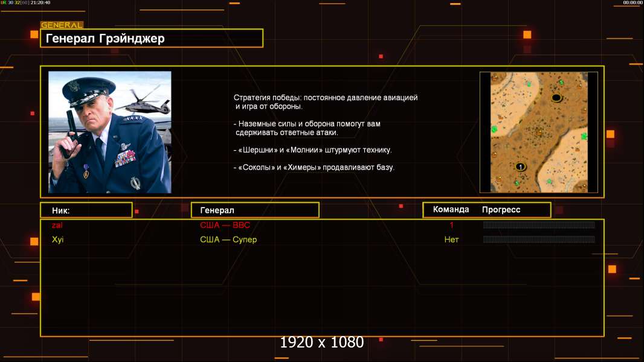The width and height of the screenshot is (644, 362).
Task: Click General Granger's portrait image
Action: 110,132
